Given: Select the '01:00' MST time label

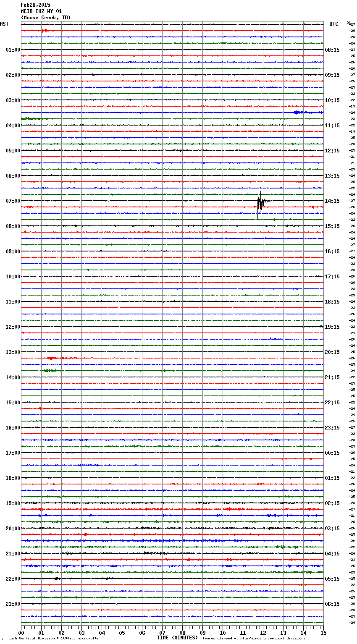Looking at the screenshot, I should pos(13,50).
